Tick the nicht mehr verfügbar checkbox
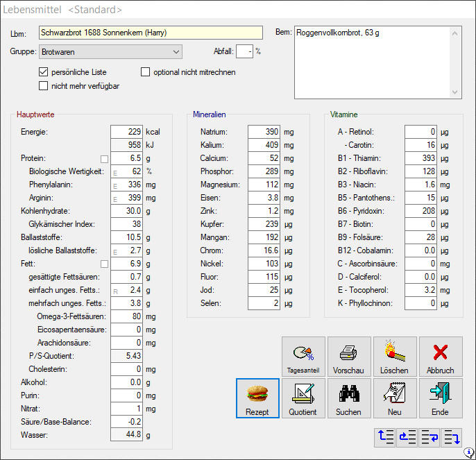This screenshot has height=460, width=476. coord(44,86)
